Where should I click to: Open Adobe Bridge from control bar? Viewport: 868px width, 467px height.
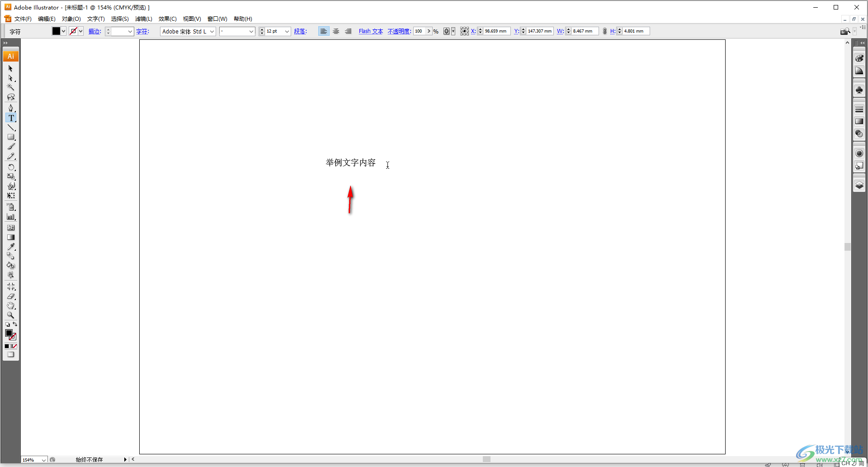pyautogui.click(x=845, y=31)
